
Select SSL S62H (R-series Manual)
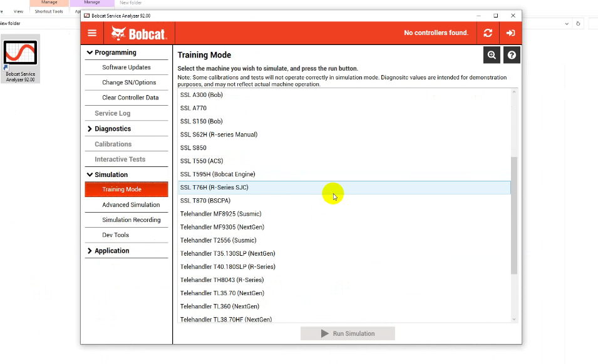tap(344, 134)
